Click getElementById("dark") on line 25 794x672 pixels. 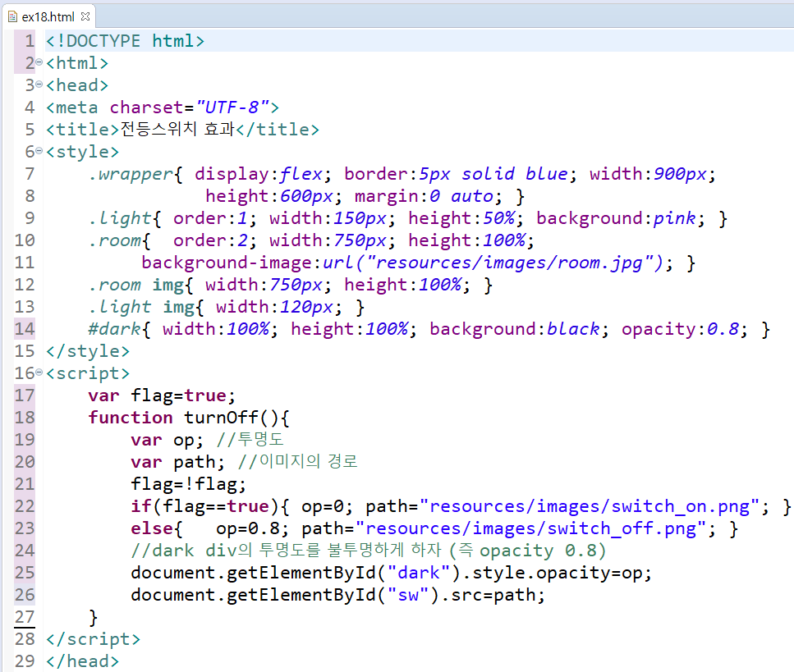343,573
